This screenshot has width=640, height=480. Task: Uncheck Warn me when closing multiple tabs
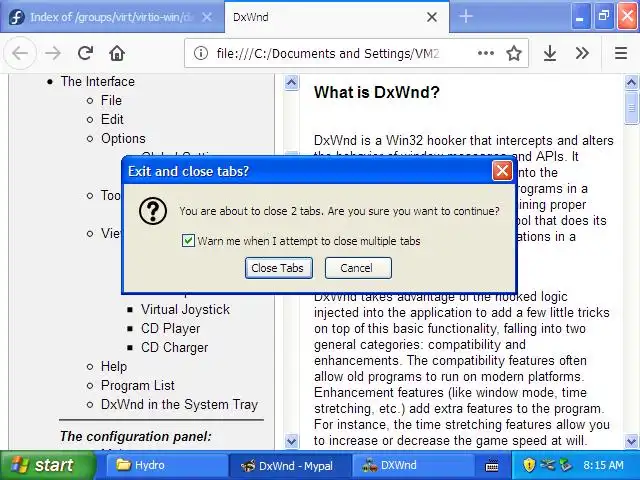coord(188,240)
